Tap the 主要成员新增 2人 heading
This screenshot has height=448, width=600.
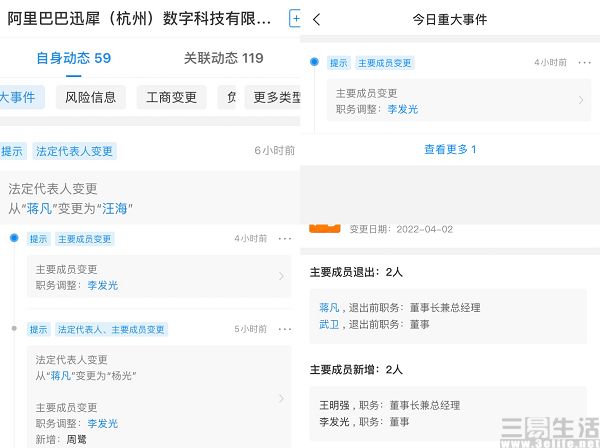[356, 370]
